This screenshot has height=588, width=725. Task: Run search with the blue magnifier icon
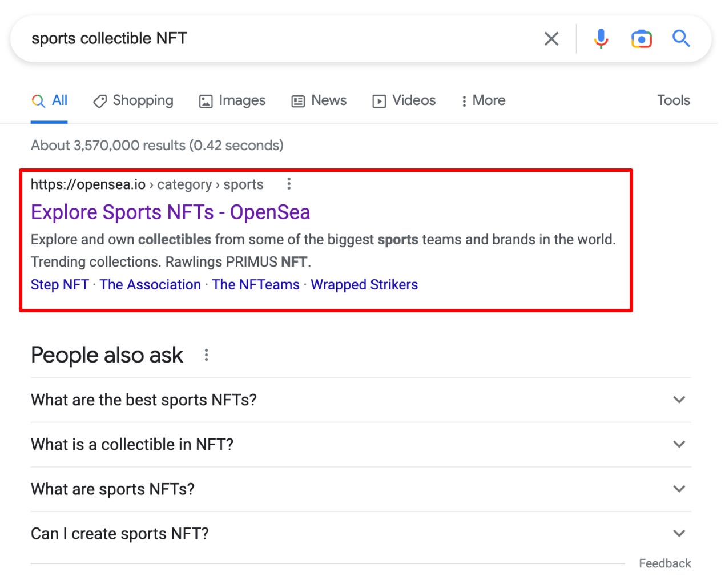coord(681,38)
